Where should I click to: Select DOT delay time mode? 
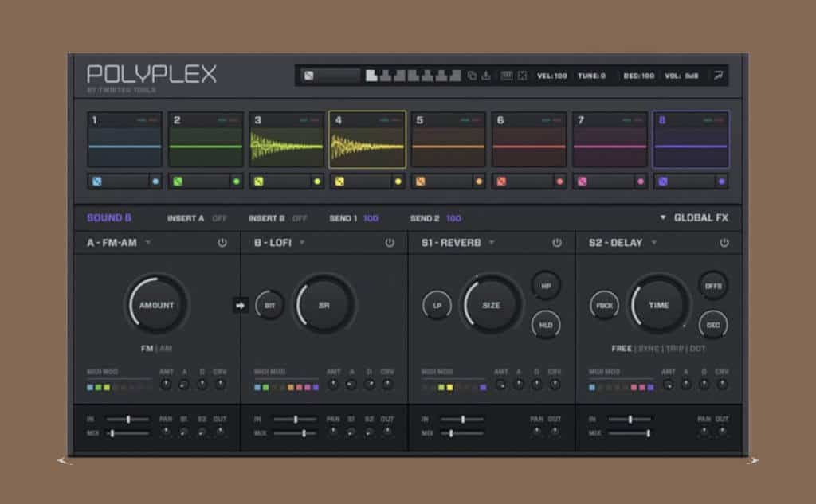point(697,349)
